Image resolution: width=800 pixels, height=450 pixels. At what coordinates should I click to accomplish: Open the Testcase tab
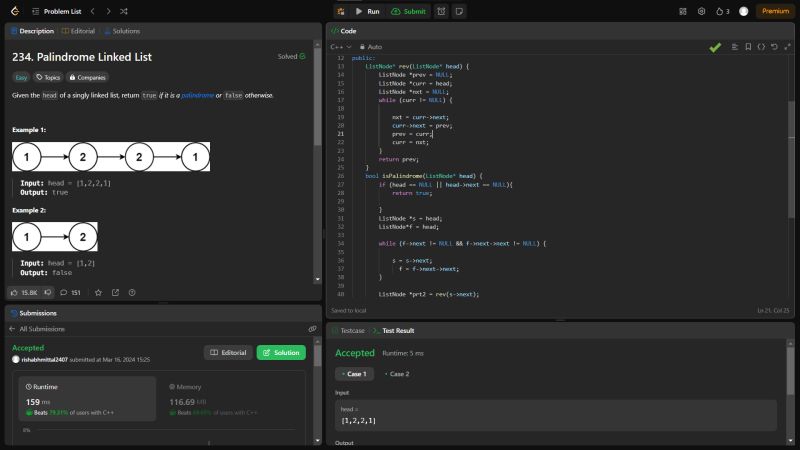(x=348, y=331)
